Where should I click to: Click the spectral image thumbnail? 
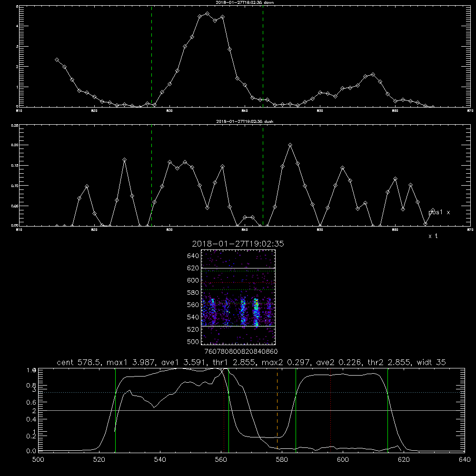[238, 297]
